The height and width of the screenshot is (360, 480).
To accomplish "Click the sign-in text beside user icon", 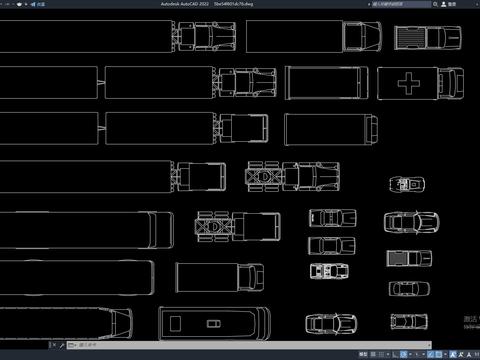I will (x=452, y=4).
